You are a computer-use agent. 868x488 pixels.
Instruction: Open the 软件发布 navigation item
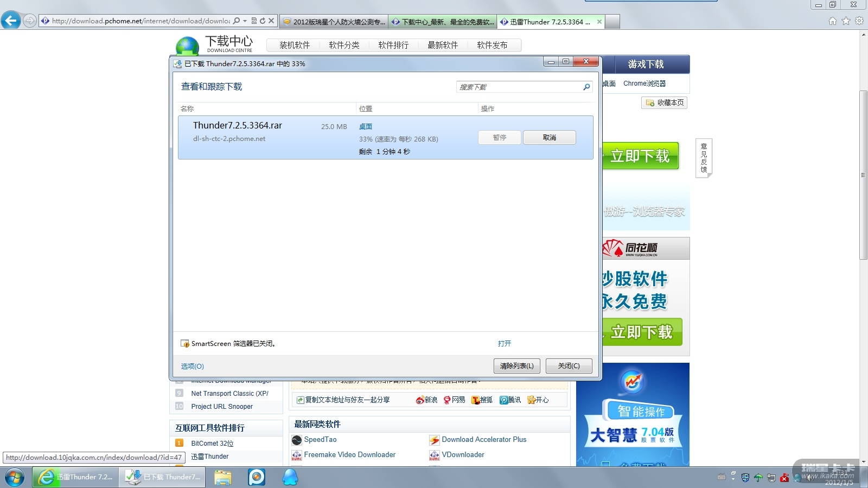pos(492,45)
